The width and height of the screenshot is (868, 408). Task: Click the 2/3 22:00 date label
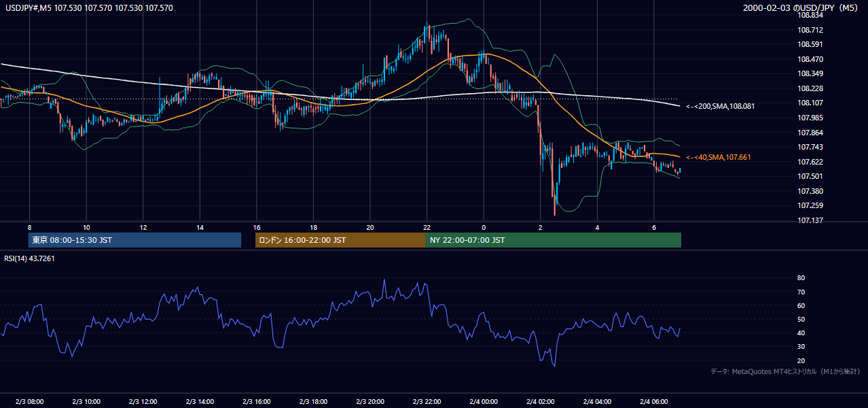tap(427, 401)
